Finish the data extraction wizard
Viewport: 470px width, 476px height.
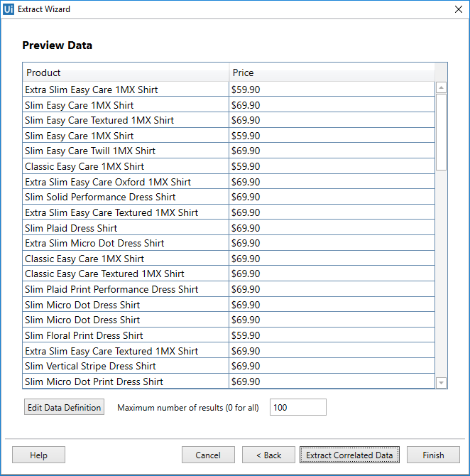coord(433,455)
